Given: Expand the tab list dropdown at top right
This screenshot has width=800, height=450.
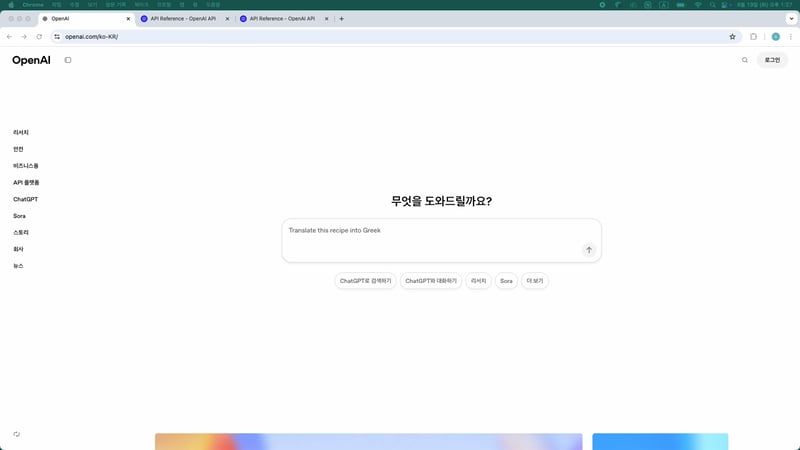Looking at the screenshot, I should [790, 18].
